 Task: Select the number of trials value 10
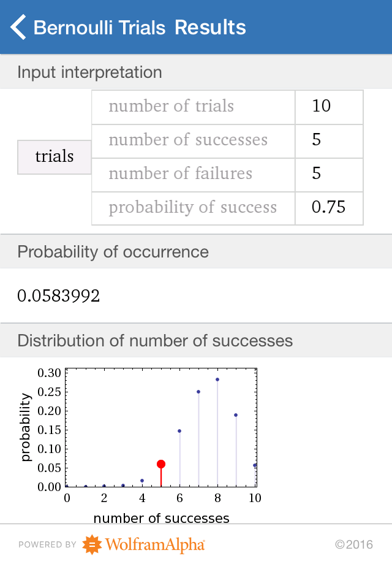(x=322, y=106)
